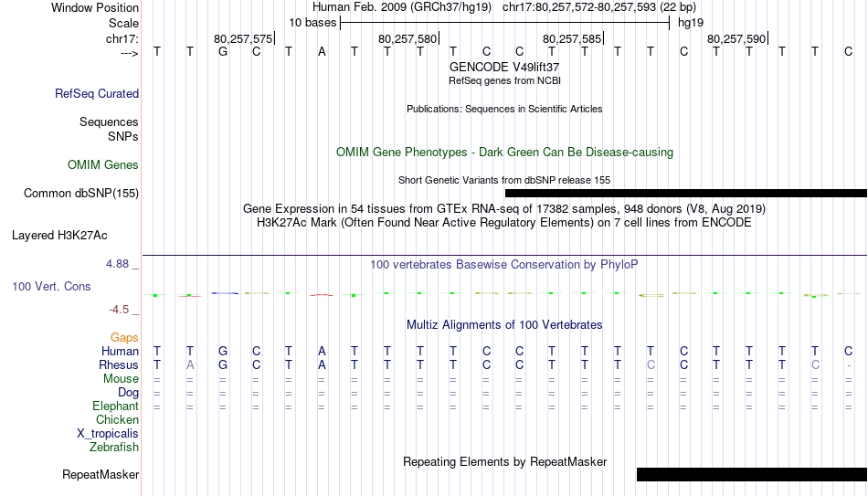Click the Scale label

click(x=123, y=23)
